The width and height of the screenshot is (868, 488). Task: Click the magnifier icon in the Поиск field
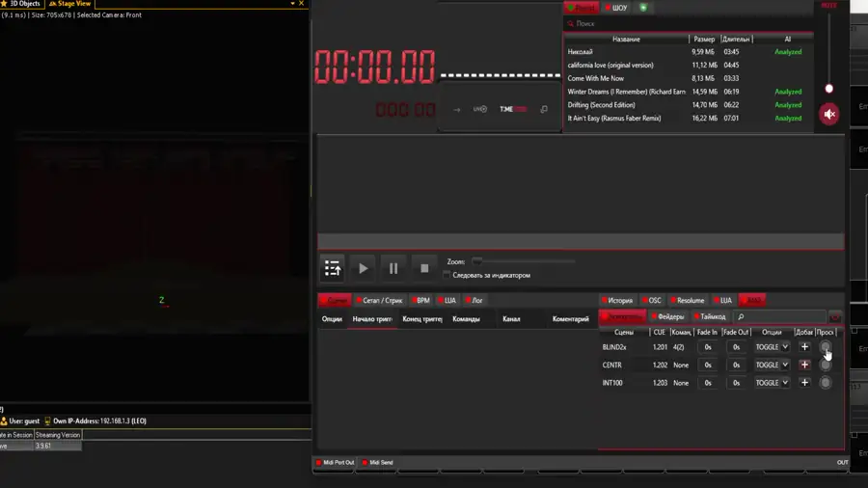(x=570, y=24)
